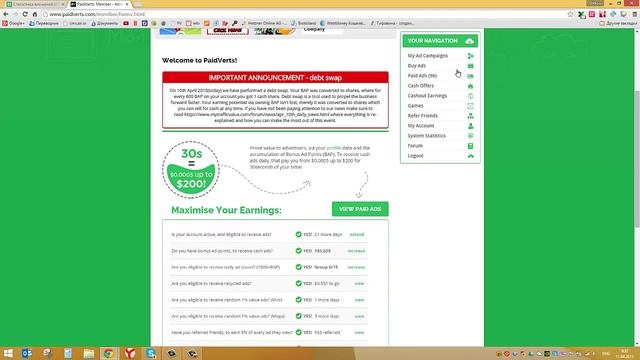The height and width of the screenshot is (360, 640).
Task: Open Cash Offers menu item
Action: (420, 86)
